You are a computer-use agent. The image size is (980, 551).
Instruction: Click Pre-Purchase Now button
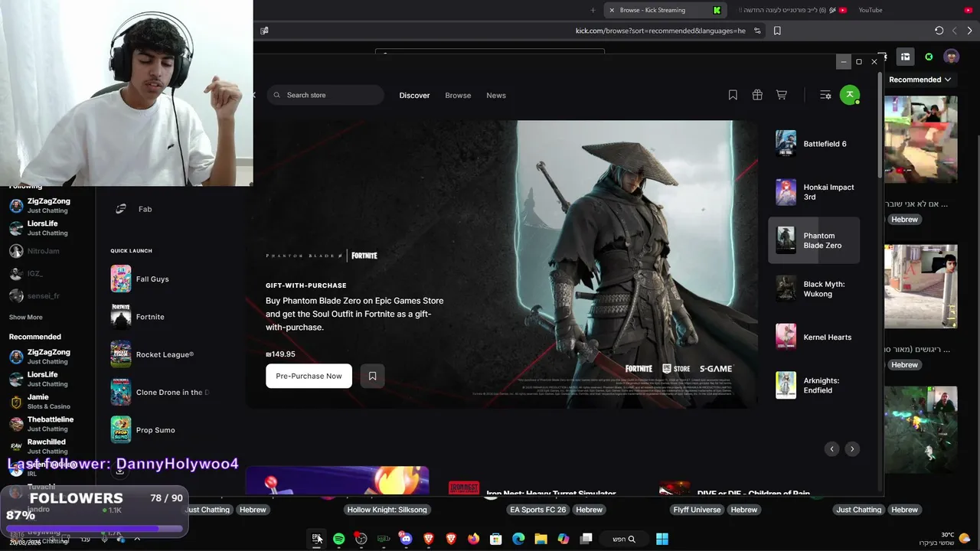point(309,376)
